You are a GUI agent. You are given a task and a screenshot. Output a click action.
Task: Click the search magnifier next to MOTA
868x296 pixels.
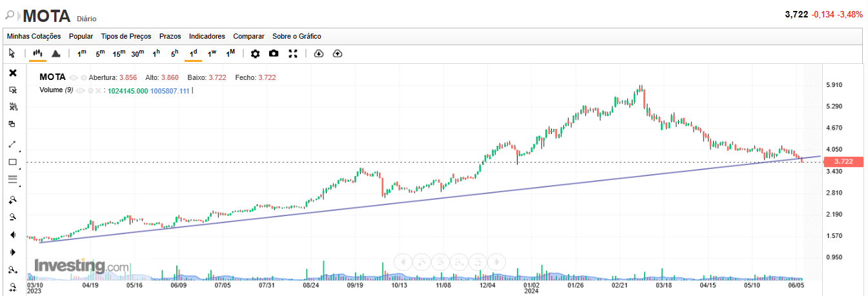pos(10,14)
